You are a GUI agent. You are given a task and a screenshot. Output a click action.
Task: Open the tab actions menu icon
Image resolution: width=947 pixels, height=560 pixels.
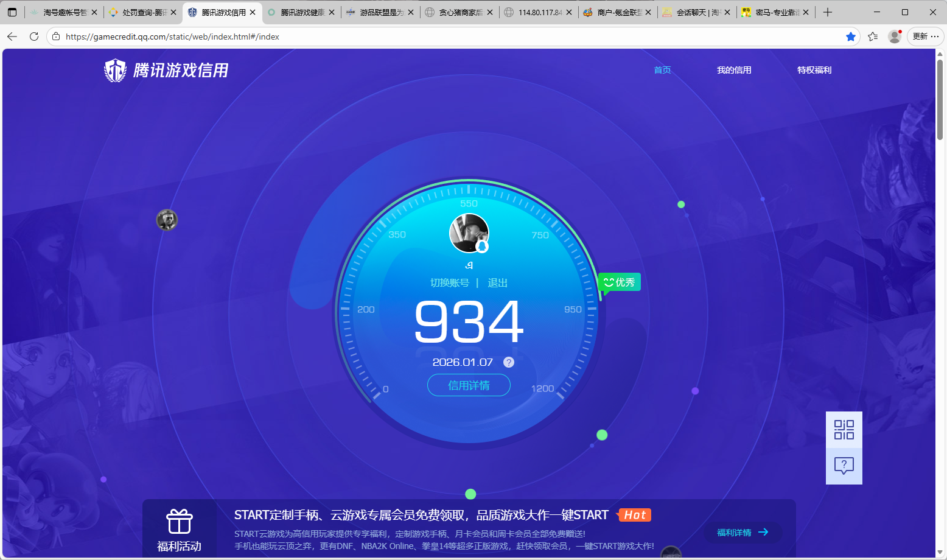[x=12, y=12]
